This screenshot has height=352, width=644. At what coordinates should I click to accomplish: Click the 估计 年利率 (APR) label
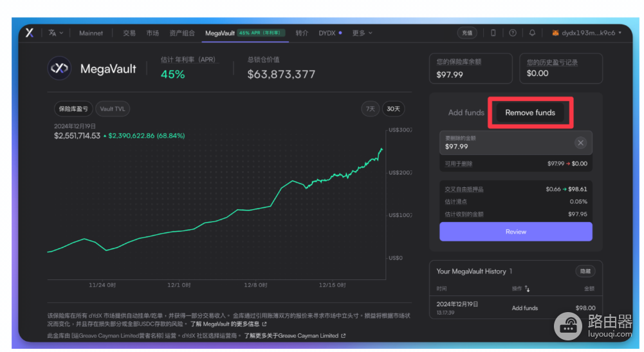[188, 60]
